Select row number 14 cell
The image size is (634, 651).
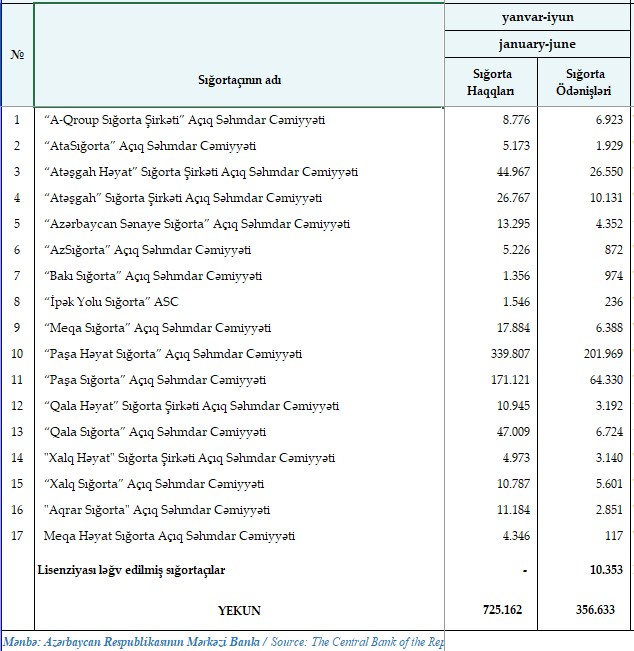(x=17, y=458)
